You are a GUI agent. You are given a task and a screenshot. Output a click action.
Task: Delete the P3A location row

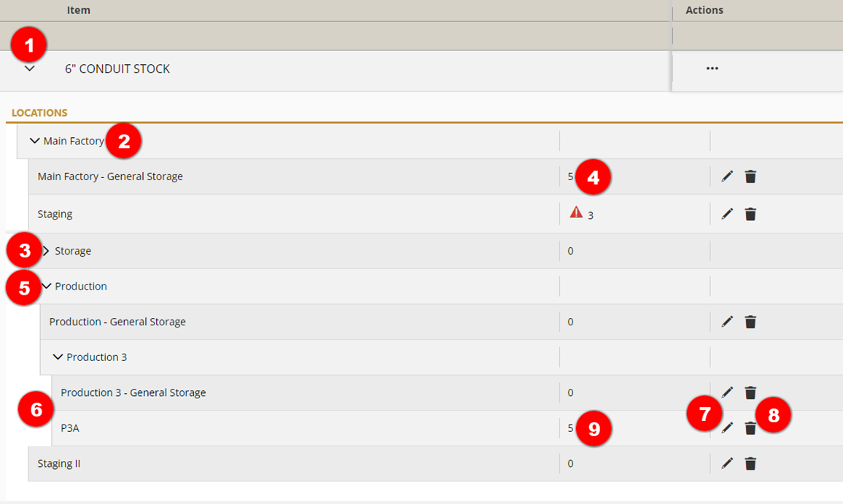coord(750,428)
